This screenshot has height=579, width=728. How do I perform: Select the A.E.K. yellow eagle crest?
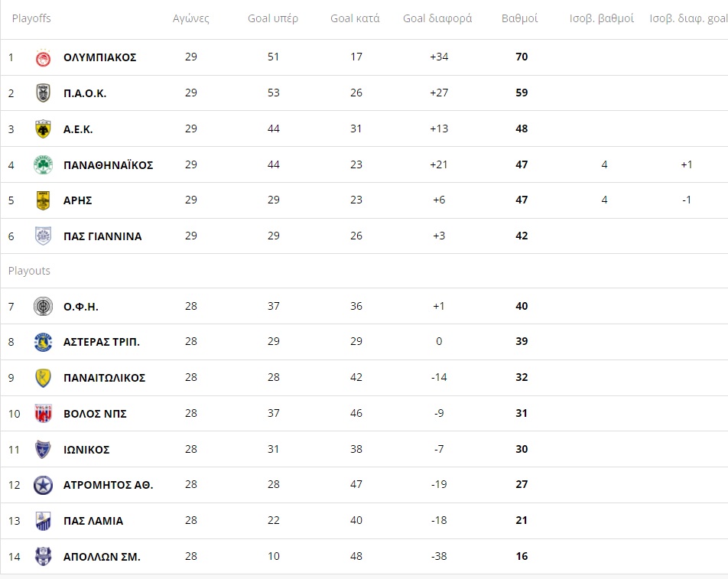[x=43, y=129]
